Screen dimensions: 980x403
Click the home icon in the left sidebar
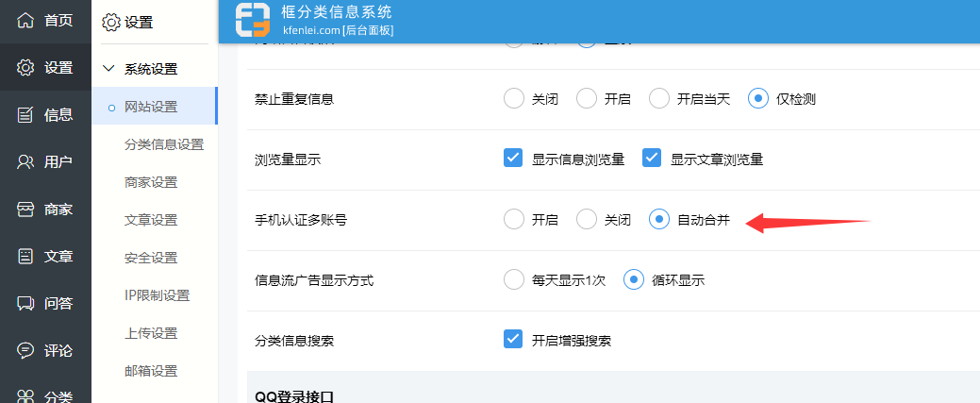[x=26, y=20]
